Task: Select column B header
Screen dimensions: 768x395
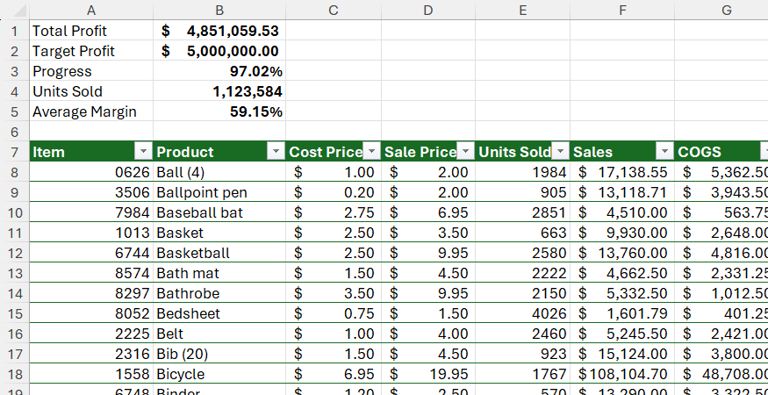Action: pyautogui.click(x=219, y=10)
